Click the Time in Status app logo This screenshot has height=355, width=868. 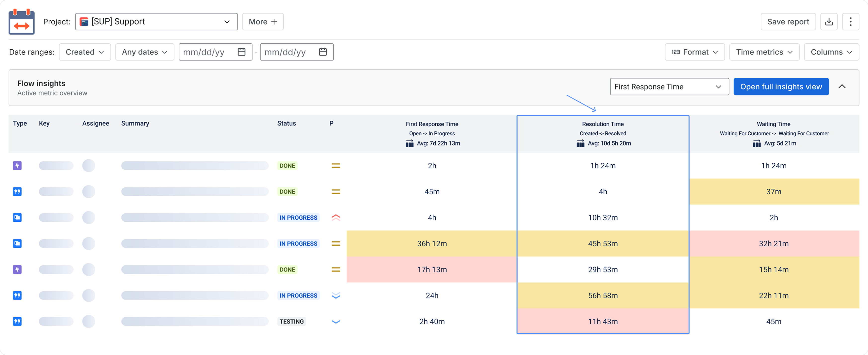22,22
